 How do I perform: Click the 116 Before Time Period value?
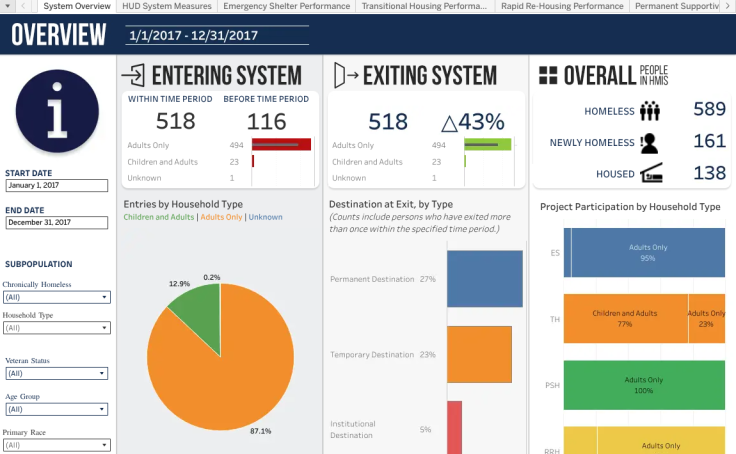(x=266, y=122)
